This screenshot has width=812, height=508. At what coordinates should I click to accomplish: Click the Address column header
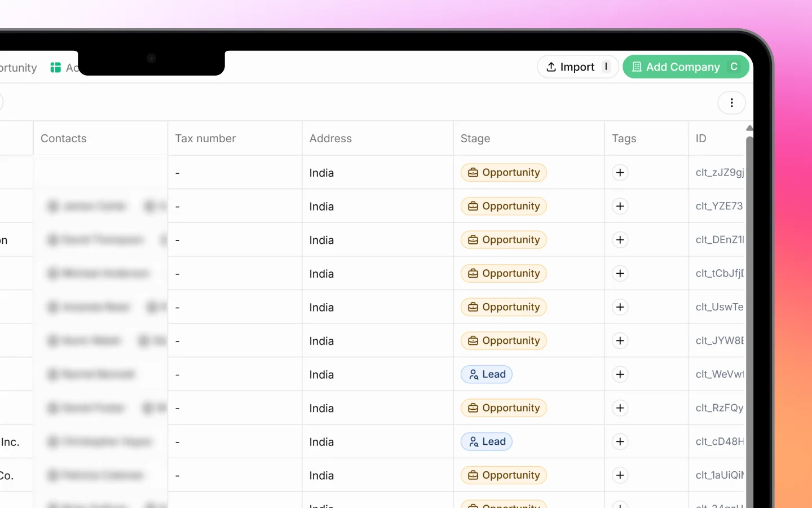click(378, 138)
